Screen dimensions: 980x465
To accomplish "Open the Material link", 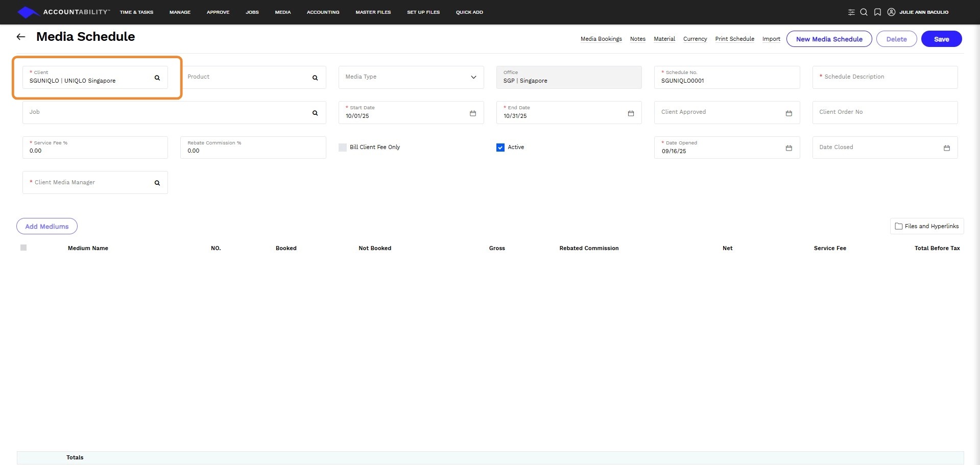I will click(664, 39).
